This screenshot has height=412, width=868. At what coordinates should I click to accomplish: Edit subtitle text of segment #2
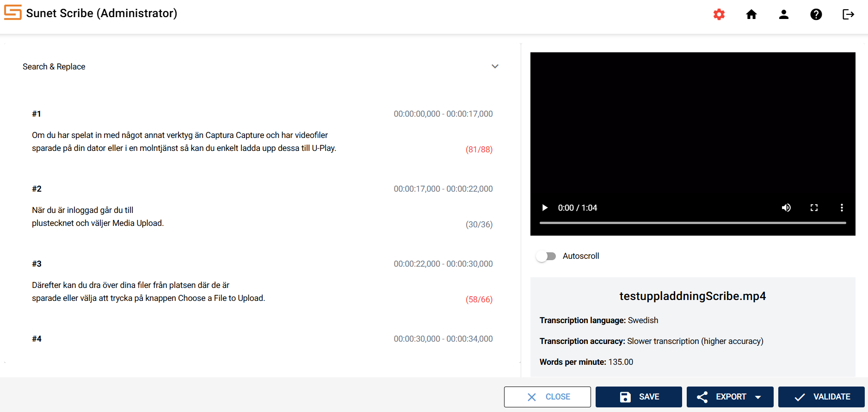[98, 217]
